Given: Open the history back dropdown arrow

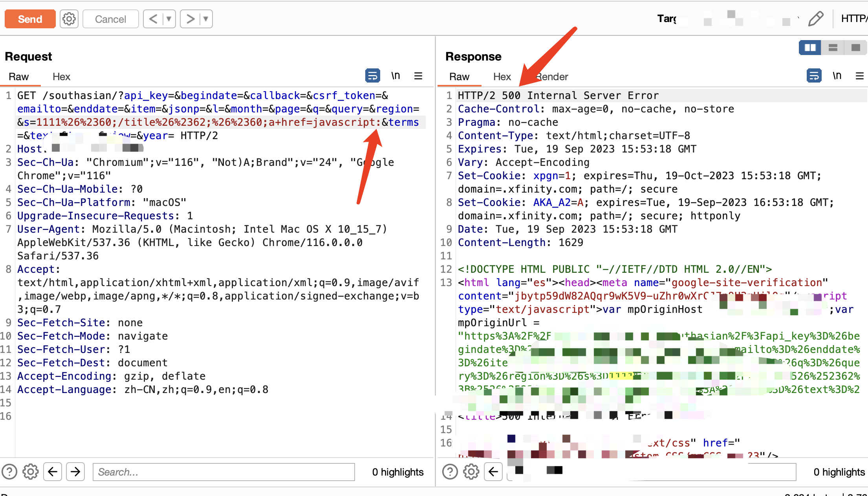Looking at the screenshot, I should 169,19.
